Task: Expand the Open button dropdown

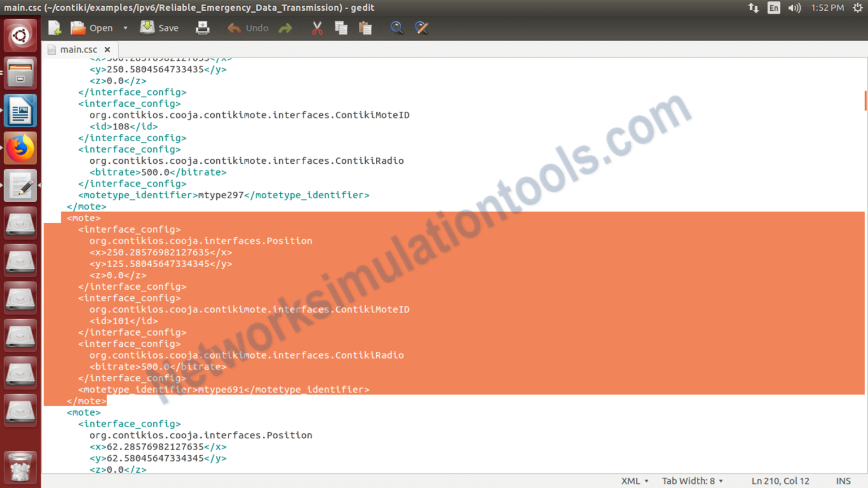Action: [x=125, y=27]
